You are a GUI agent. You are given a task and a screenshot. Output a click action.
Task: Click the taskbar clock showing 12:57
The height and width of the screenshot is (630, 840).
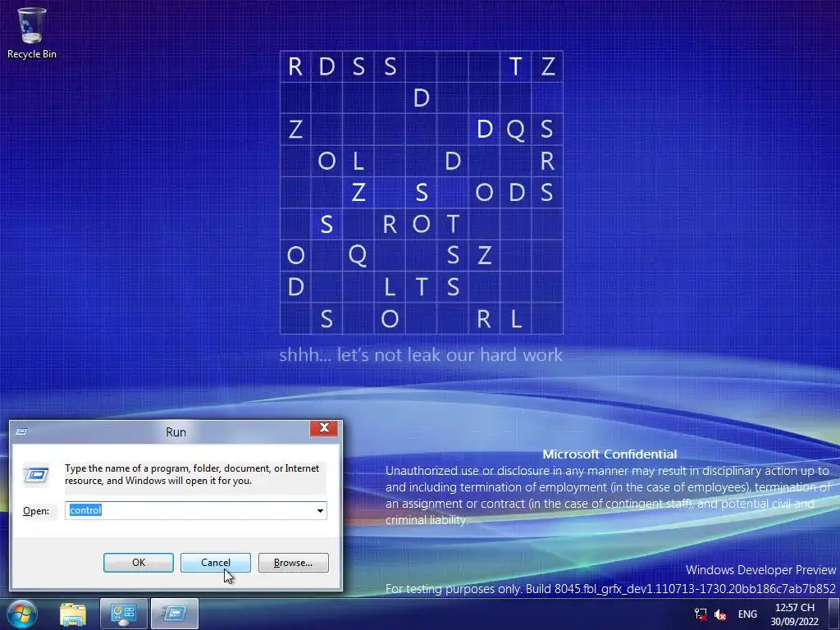[x=794, y=608]
